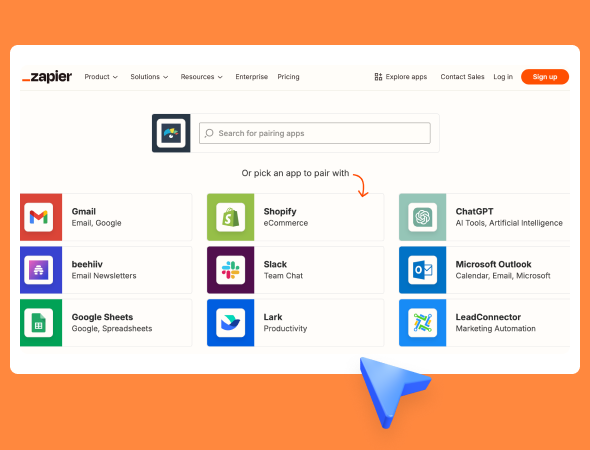This screenshot has height=450, width=590.
Task: Click the Resources menu chevron
Action: [220, 77]
